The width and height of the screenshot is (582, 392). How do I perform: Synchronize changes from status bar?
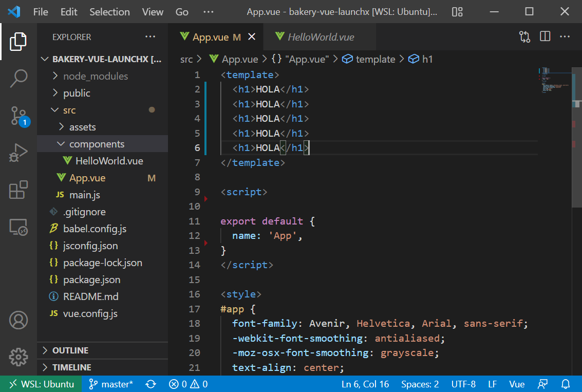coord(151,384)
